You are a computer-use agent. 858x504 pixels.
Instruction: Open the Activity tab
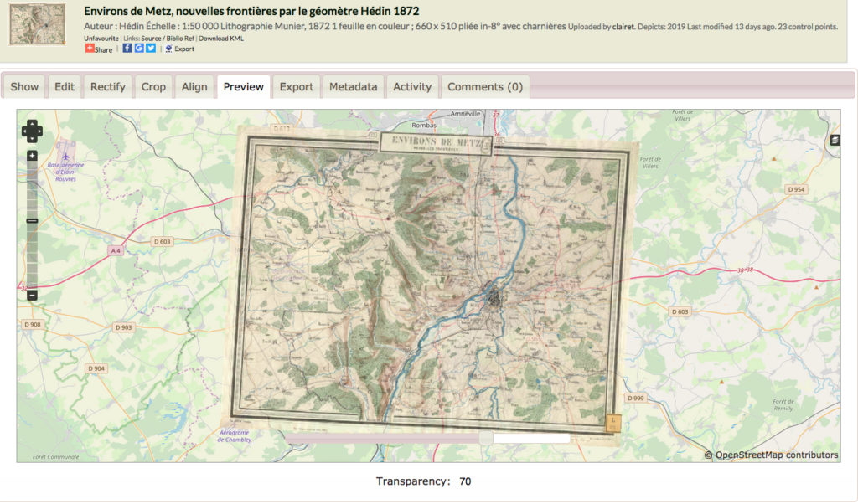pos(412,87)
